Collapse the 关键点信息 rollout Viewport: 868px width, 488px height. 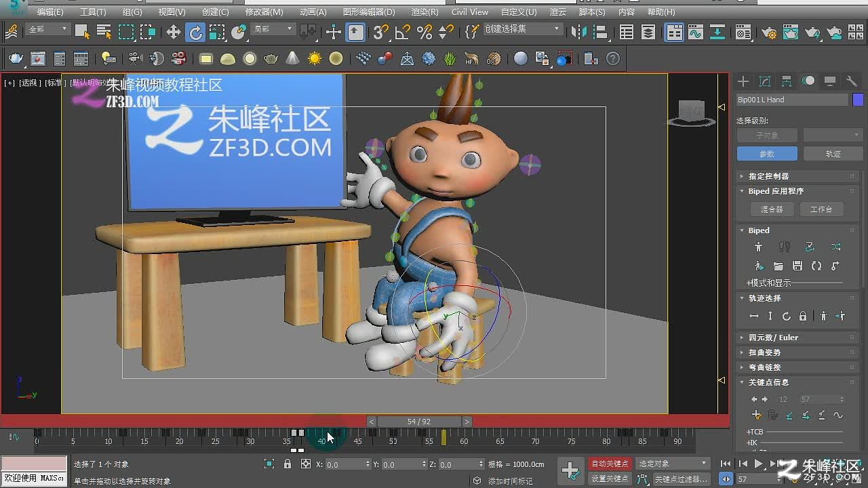pos(797,382)
